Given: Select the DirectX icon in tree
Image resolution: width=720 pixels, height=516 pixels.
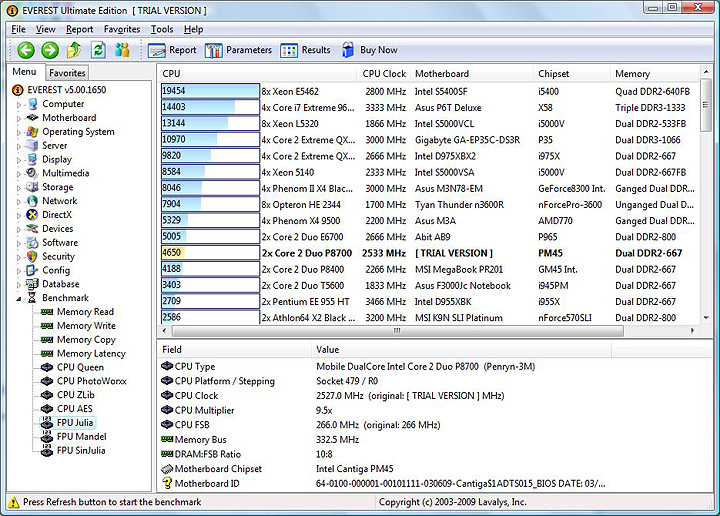Looking at the screenshot, I should [x=32, y=215].
